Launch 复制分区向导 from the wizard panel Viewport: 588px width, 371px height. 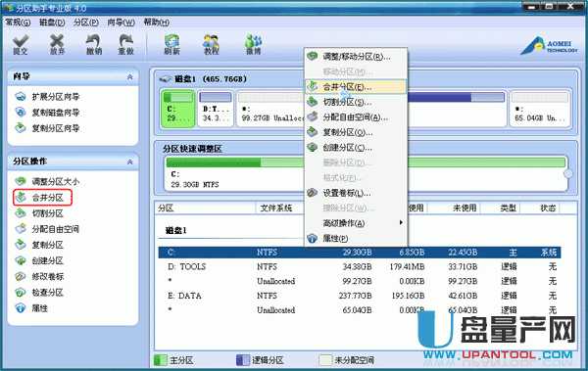coord(48,128)
